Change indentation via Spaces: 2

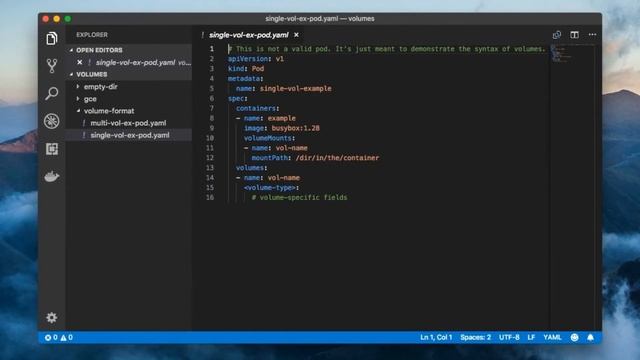[x=476, y=338]
